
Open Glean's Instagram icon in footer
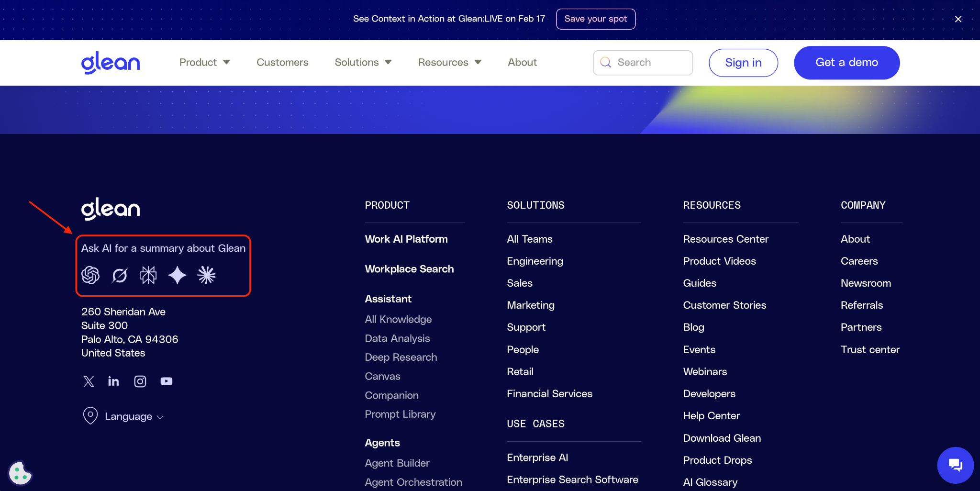(140, 381)
